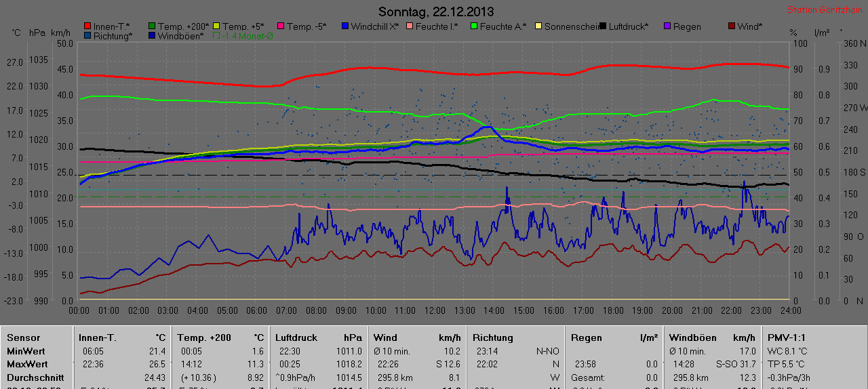Click the Innen-T. maximum value 26.5
Screen dimensions: 868x389
click(x=157, y=364)
